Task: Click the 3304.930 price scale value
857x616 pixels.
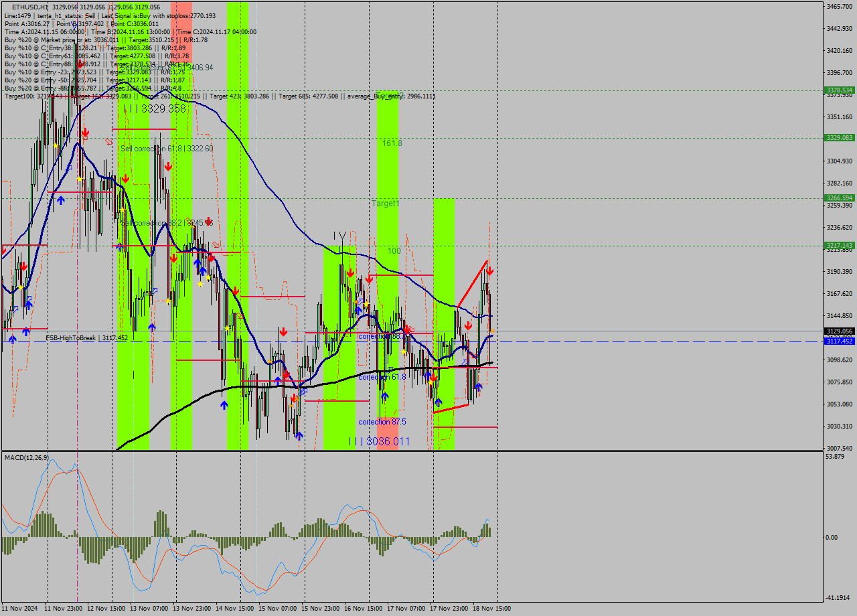Action: (x=840, y=161)
